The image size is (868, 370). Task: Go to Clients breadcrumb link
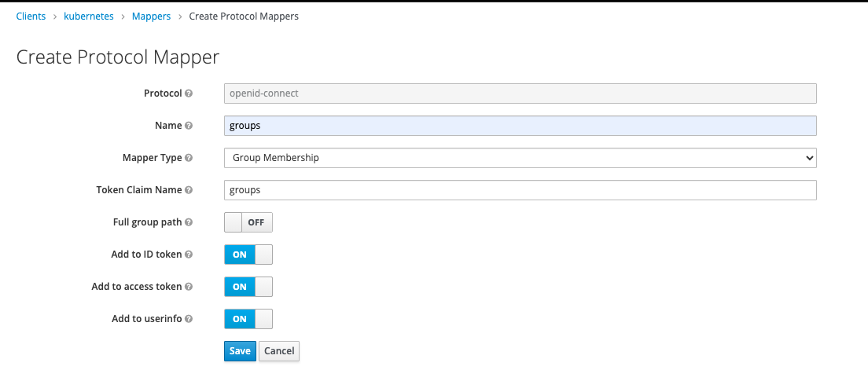tap(31, 16)
